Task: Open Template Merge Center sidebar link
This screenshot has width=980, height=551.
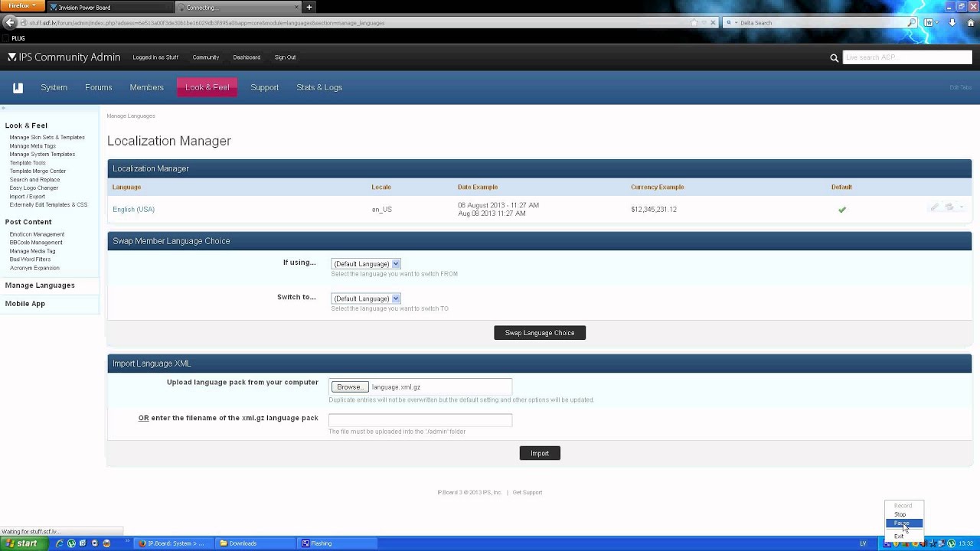Action: (38, 171)
